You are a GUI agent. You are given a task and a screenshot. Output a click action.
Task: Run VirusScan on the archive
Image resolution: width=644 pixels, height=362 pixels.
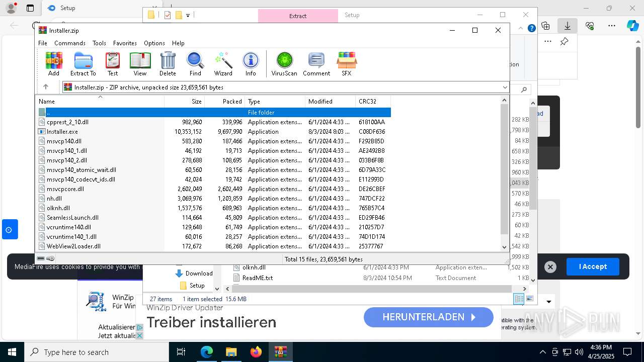(284, 64)
